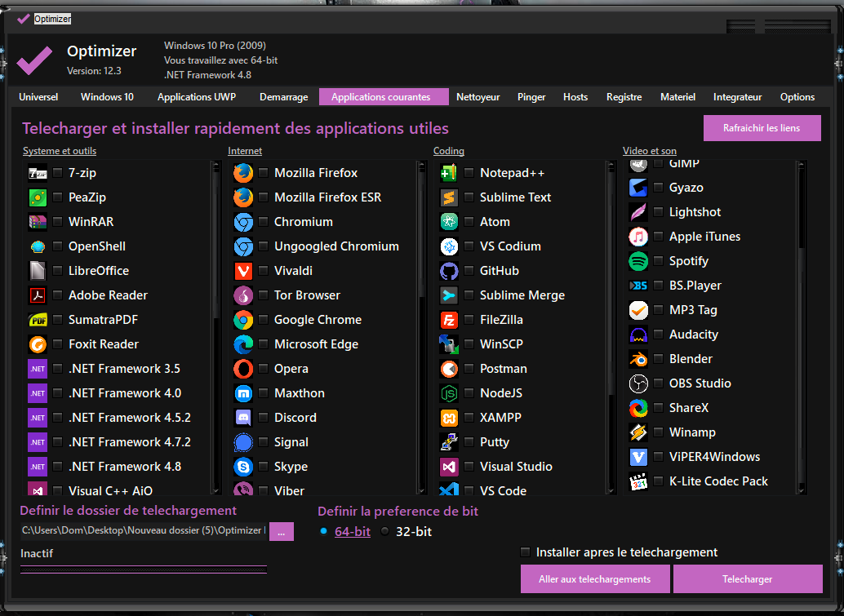Click the Mozilla Firefox icon

click(x=243, y=173)
